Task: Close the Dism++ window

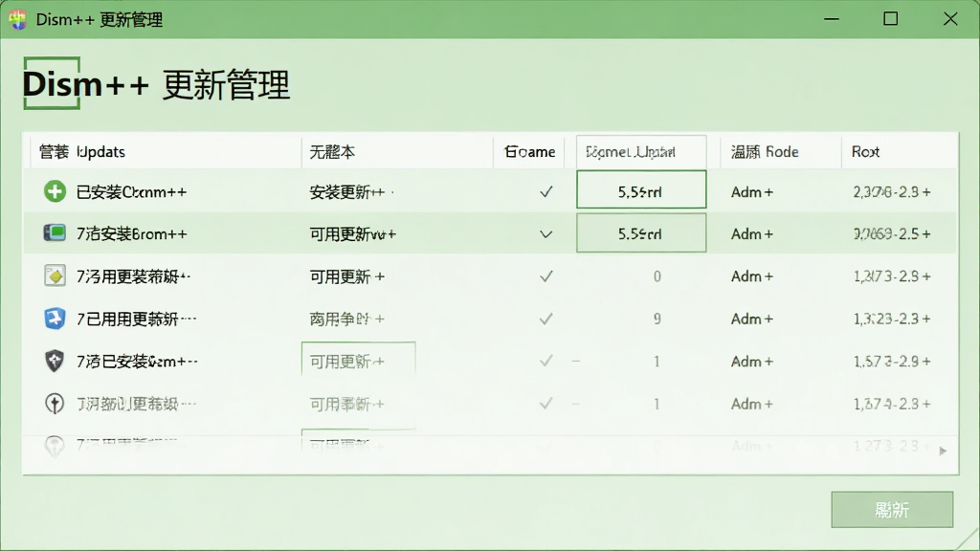Action: (950, 19)
